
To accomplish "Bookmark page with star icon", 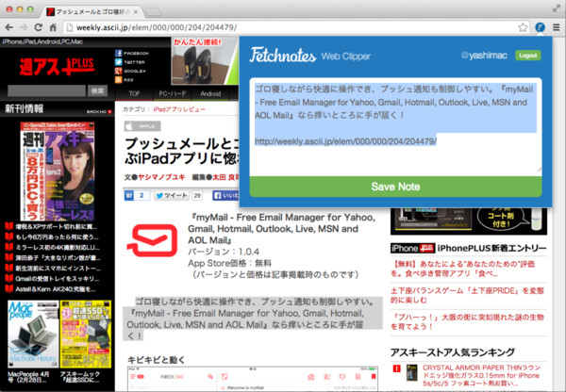I will point(523,27).
